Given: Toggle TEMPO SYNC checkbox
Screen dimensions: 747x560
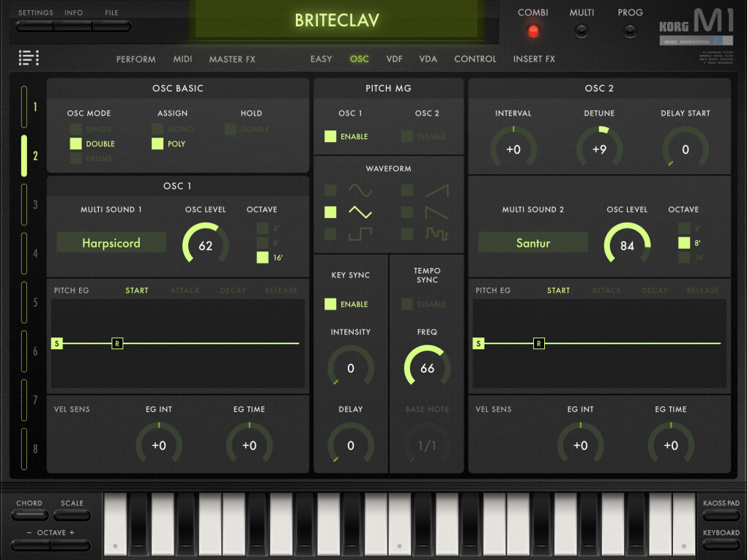Looking at the screenshot, I should point(407,305).
